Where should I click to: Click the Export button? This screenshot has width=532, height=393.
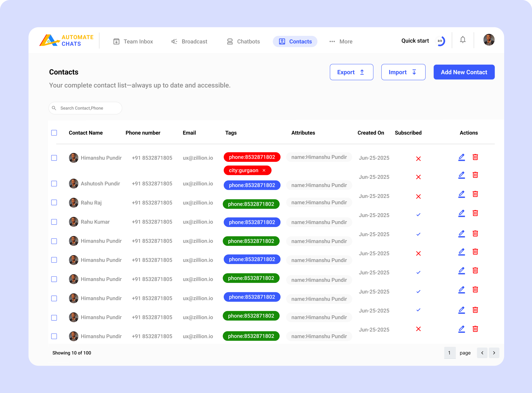click(351, 72)
